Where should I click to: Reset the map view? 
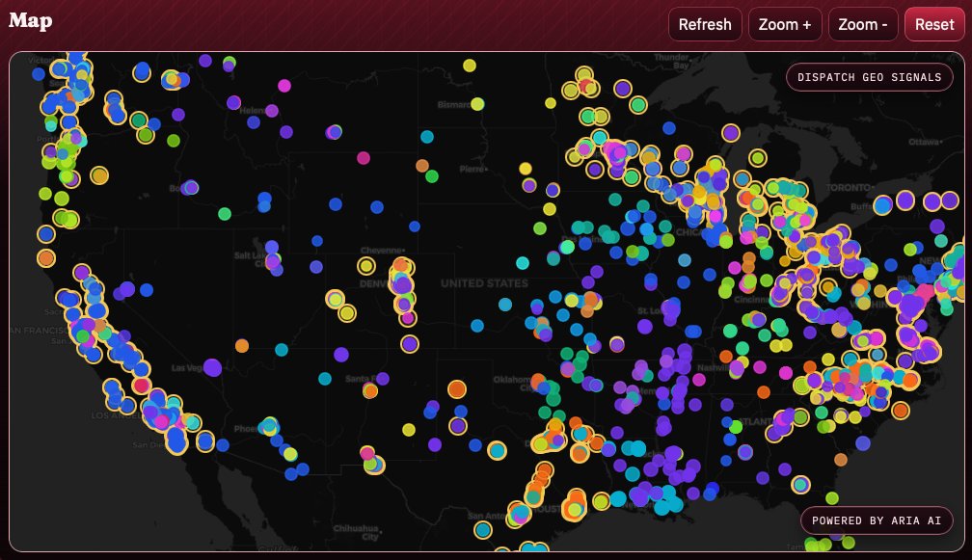933,24
